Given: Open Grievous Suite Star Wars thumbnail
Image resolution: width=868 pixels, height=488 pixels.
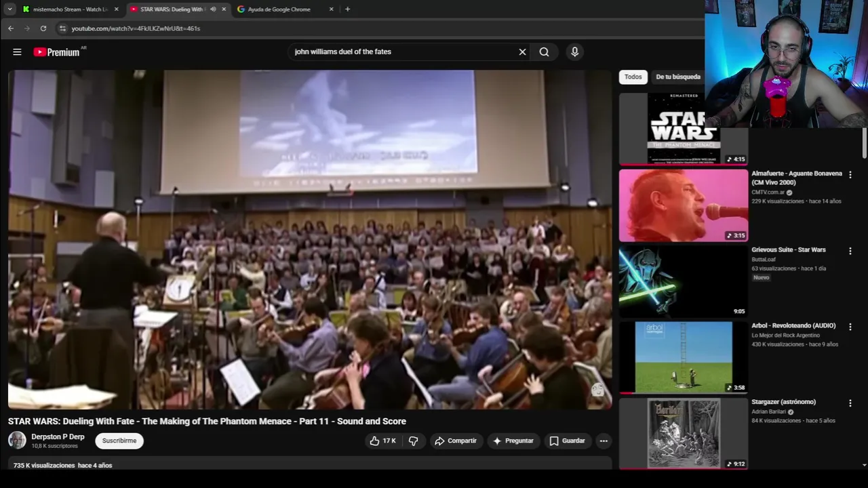Looking at the screenshot, I should point(684,281).
